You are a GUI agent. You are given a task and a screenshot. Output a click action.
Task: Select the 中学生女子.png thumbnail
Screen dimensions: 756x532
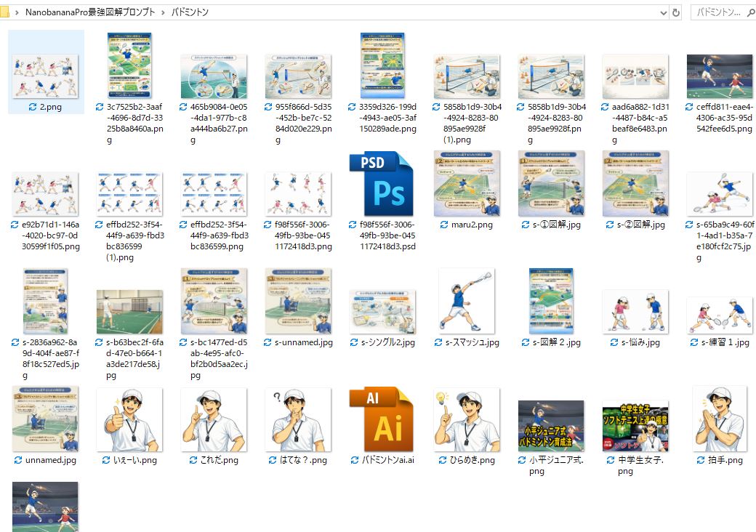click(635, 425)
